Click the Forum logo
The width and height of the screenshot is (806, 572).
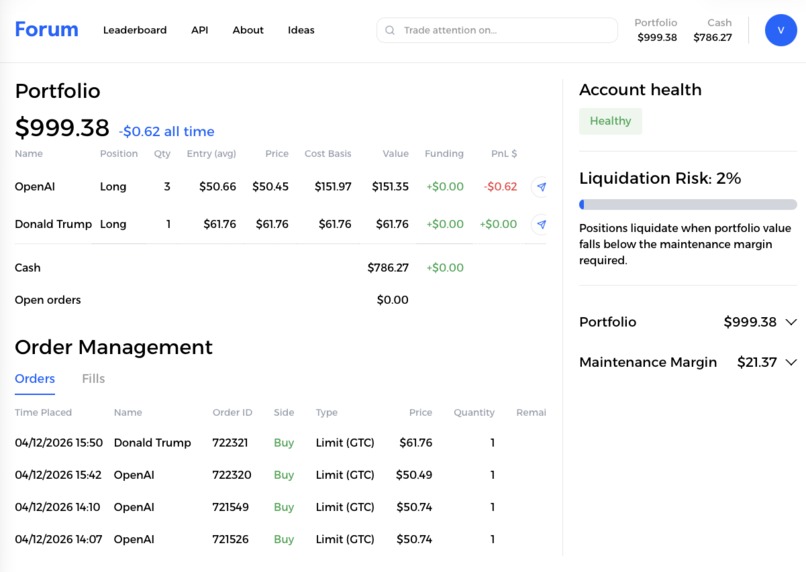point(46,29)
